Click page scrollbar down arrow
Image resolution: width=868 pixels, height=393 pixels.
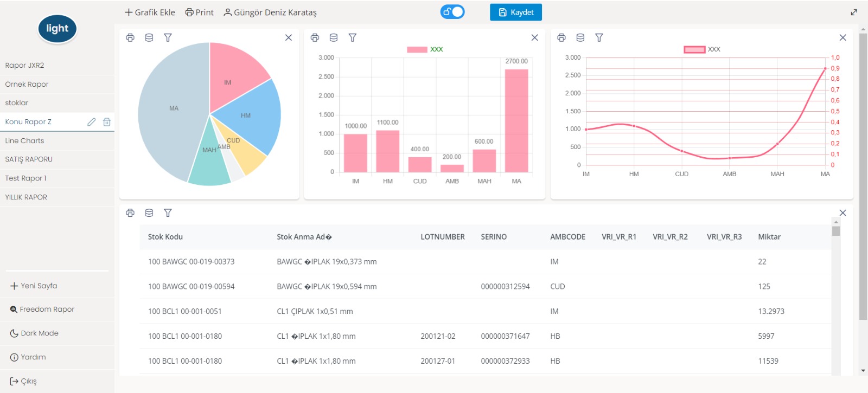863,371
